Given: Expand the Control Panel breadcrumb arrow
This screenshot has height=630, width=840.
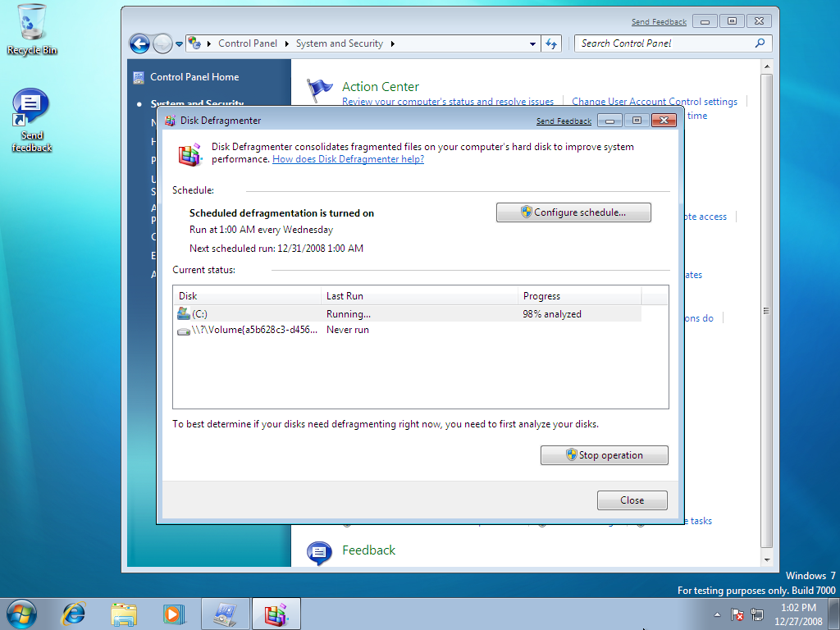Looking at the screenshot, I should click(x=209, y=44).
